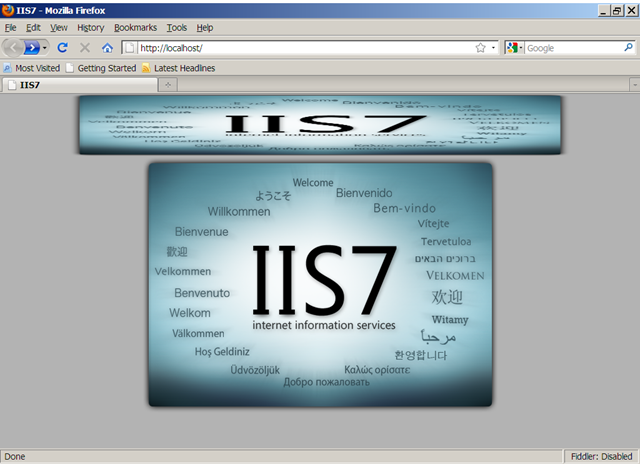Go forward with the Forward arrow button
640x464 pixels.
(x=32, y=48)
